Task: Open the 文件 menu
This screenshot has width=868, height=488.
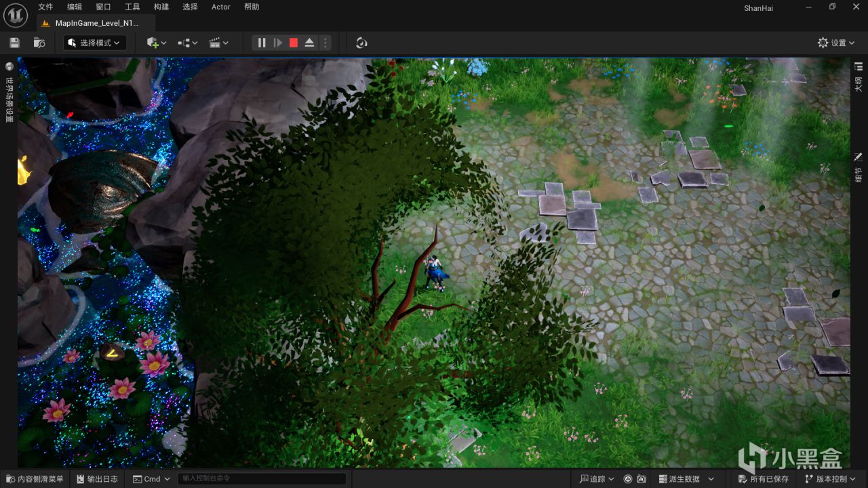Action: click(45, 7)
